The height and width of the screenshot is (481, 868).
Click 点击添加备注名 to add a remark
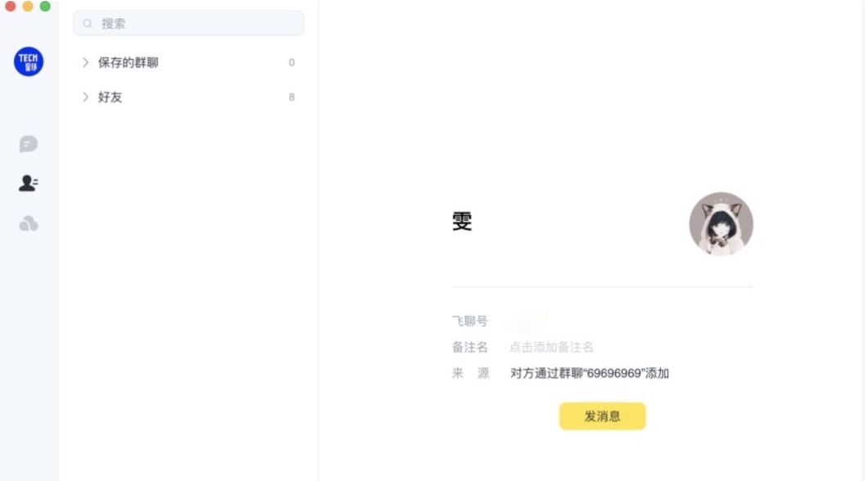pyautogui.click(x=551, y=347)
